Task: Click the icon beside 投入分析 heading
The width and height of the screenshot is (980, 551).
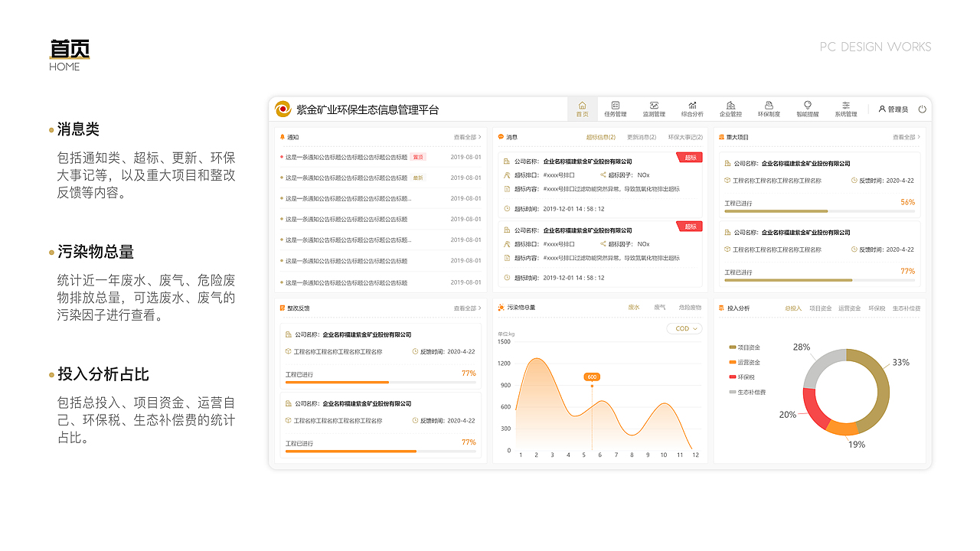Action: pyautogui.click(x=721, y=308)
